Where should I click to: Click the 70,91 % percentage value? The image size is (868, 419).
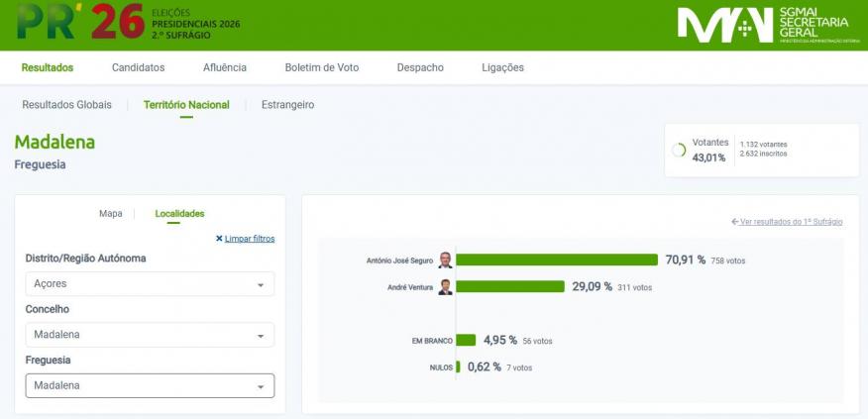(686, 260)
